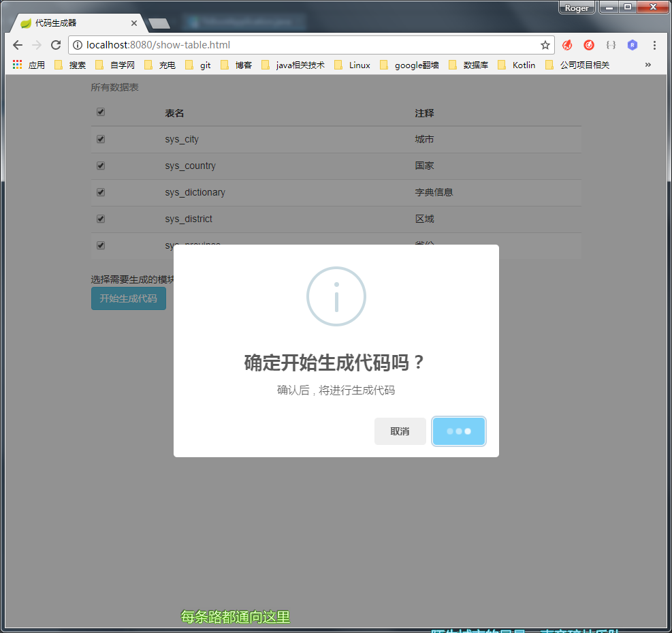
Task: Click the green 每条路都通向这里 text
Action: (236, 617)
